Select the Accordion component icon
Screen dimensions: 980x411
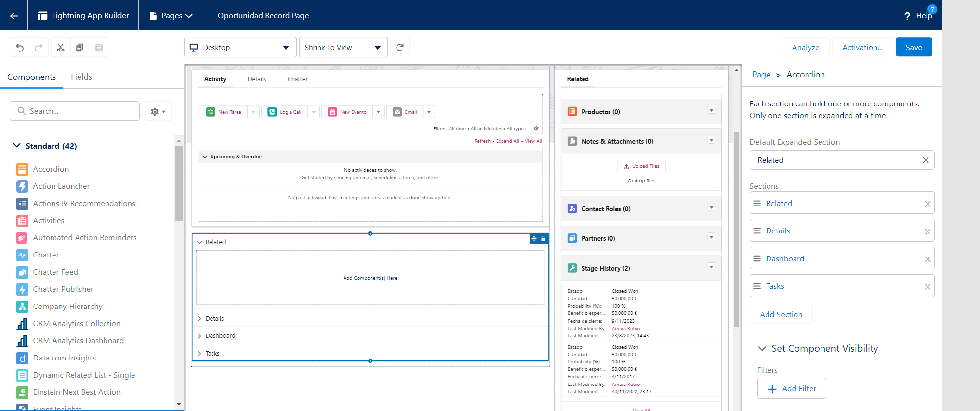(x=22, y=169)
